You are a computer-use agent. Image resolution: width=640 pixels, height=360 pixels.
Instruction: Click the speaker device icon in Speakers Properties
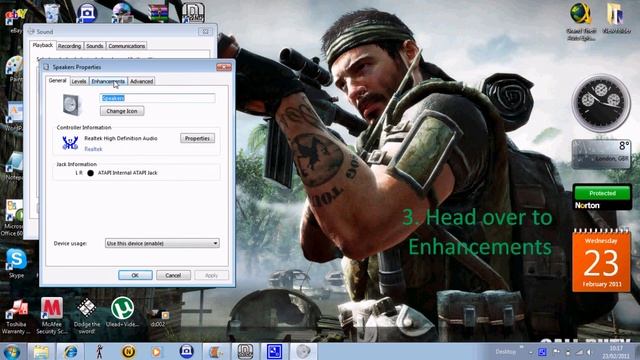72,104
